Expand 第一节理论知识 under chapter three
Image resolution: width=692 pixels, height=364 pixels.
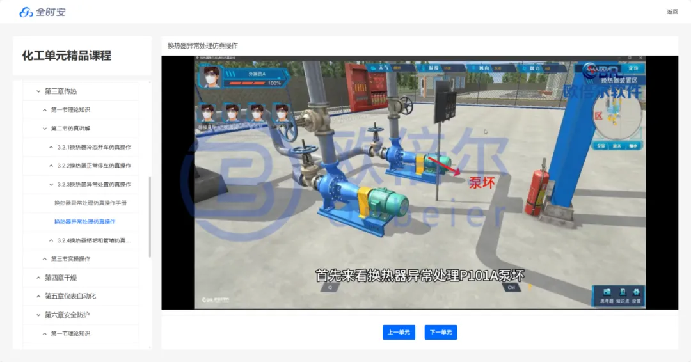click(x=45, y=110)
